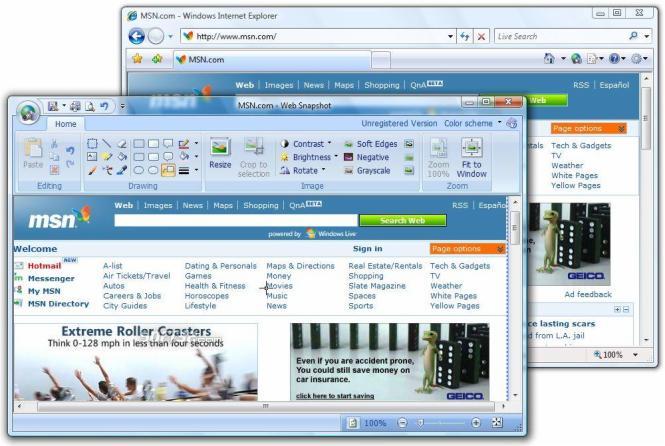The height and width of the screenshot is (446, 665).
Task: Click the Cut scissors icon in Editing group
Action: tap(54, 144)
